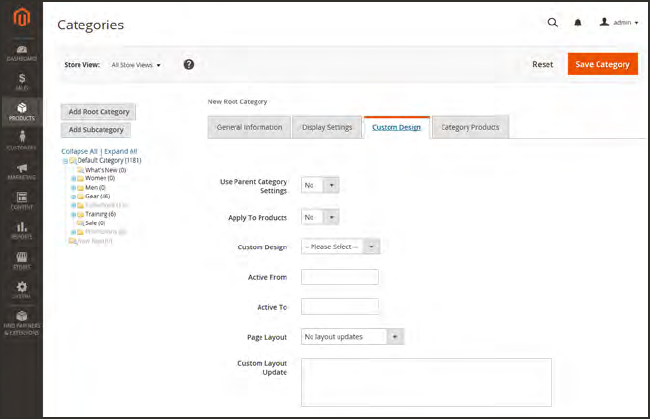
Task: Open the Page Layout dropdown
Action: [352, 336]
